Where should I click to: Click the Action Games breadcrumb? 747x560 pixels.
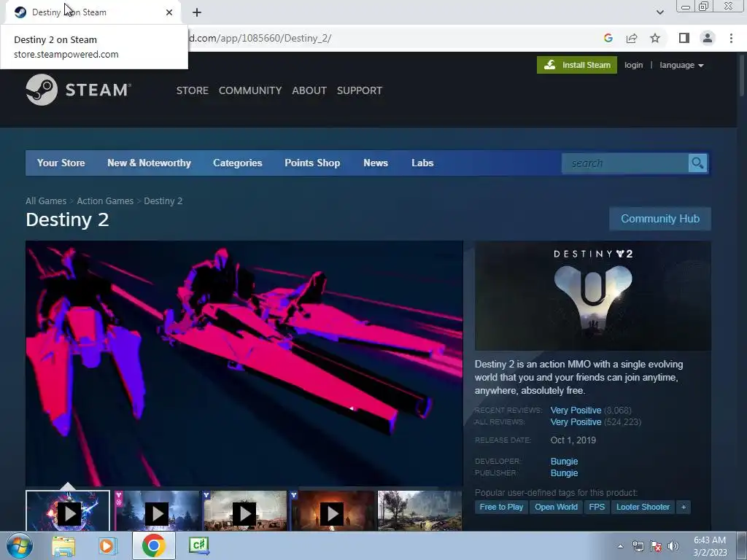click(x=105, y=201)
